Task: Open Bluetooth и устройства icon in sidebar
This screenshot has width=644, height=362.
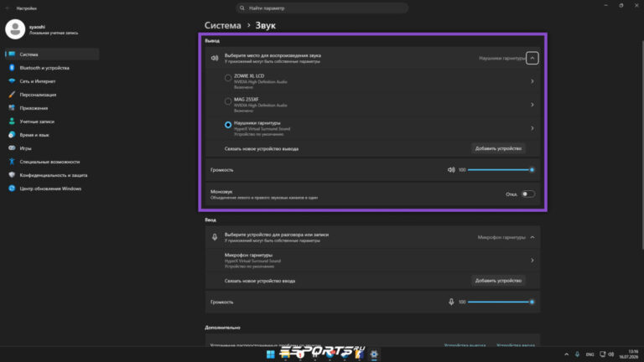Action: (x=12, y=68)
